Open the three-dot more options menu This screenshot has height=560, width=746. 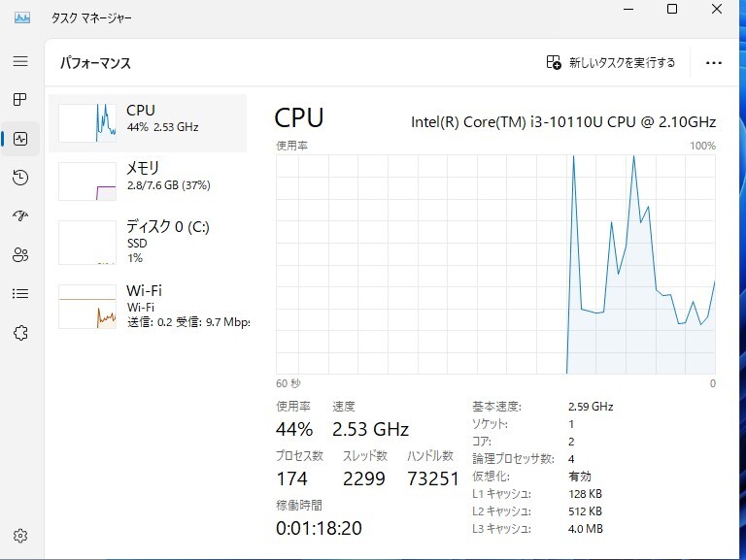(x=714, y=63)
